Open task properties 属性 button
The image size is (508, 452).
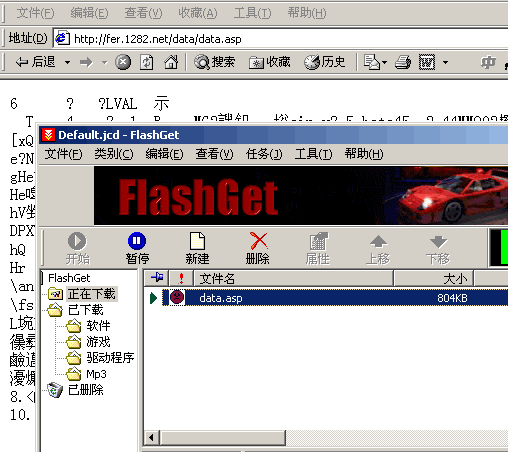pos(318,248)
